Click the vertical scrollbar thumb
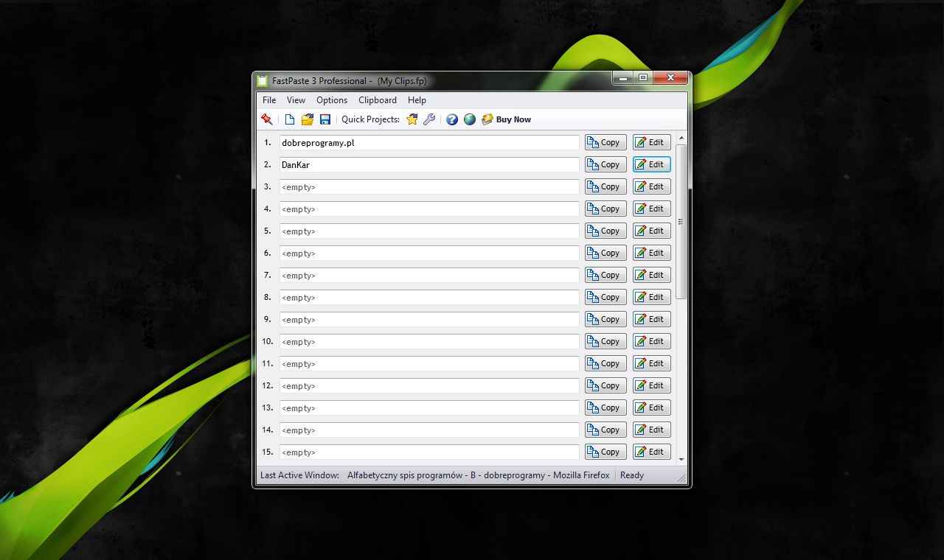Image resolution: width=944 pixels, height=560 pixels. coord(681,221)
